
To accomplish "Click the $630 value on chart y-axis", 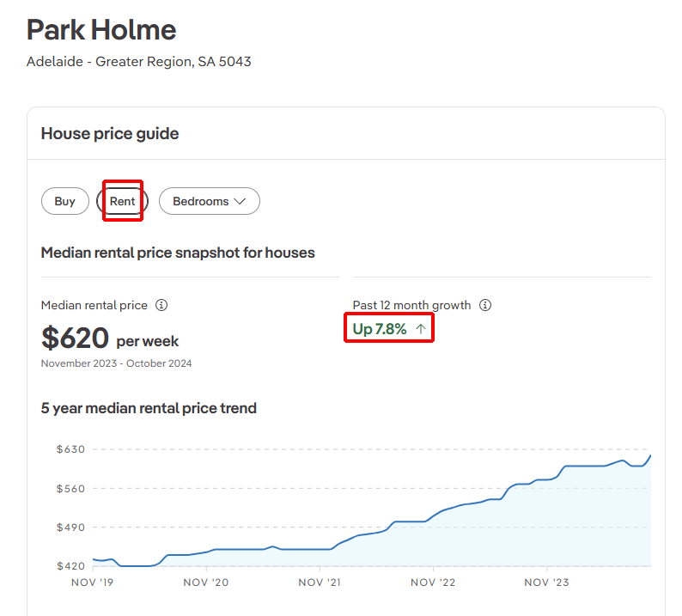I will 70,449.
